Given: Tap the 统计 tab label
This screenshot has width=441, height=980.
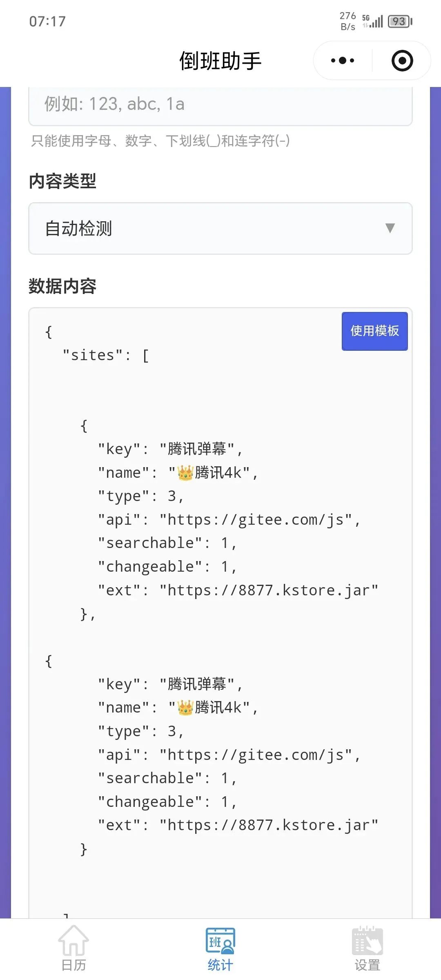Looking at the screenshot, I should (220, 965).
